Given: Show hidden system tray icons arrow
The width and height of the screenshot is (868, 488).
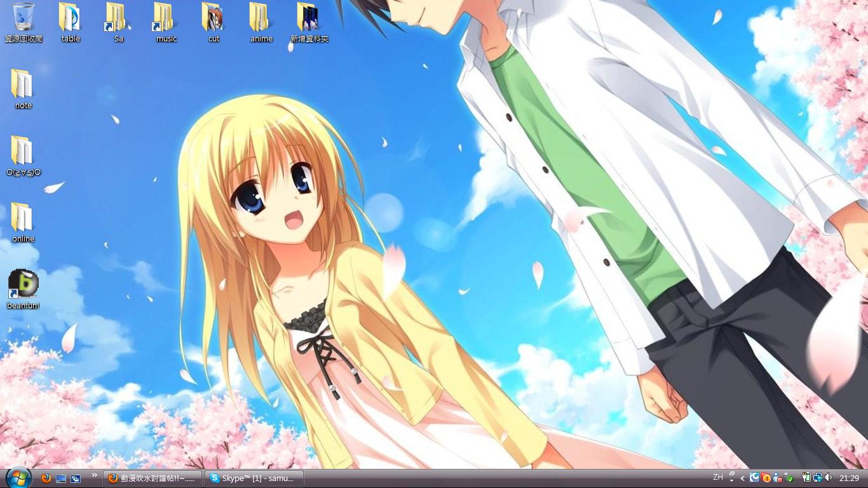Looking at the screenshot, I should coord(742,478).
